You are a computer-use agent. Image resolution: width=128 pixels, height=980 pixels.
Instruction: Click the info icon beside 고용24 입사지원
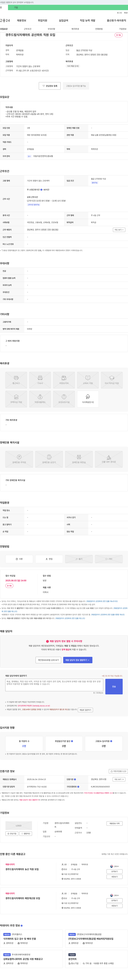pyautogui.click(x=111, y=741)
